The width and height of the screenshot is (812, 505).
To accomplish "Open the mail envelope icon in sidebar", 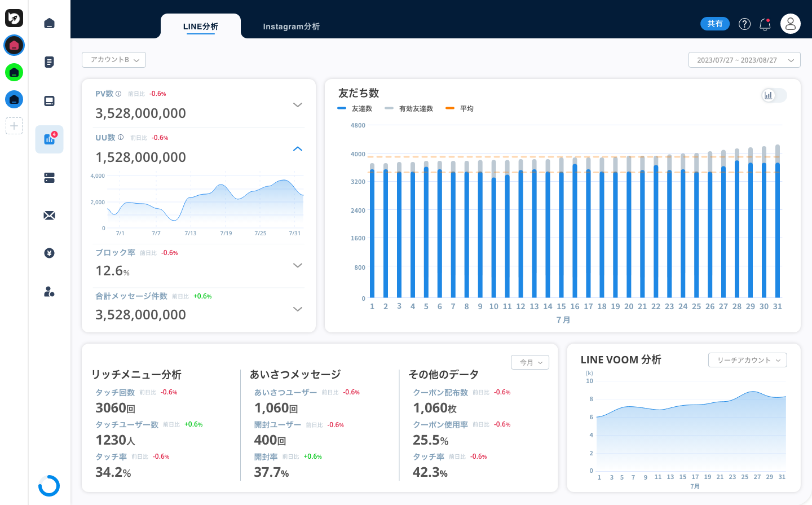I will click(x=49, y=216).
